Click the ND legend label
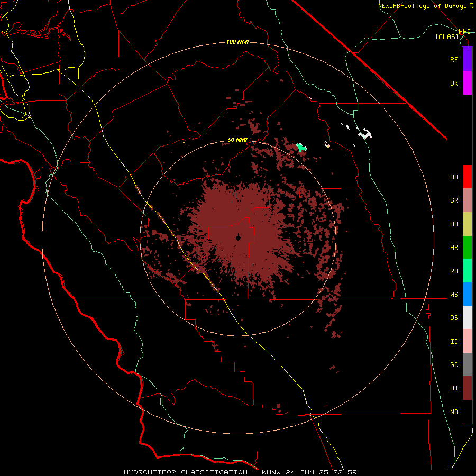Image resolution: width=476 pixels, height=476 pixels. 454,412
